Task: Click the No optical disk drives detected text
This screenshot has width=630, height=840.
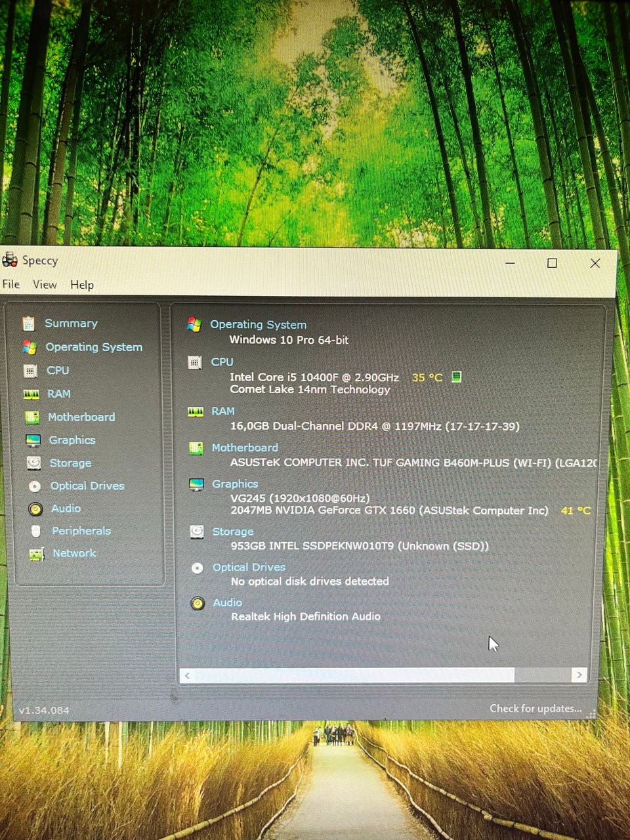Action: (x=310, y=581)
